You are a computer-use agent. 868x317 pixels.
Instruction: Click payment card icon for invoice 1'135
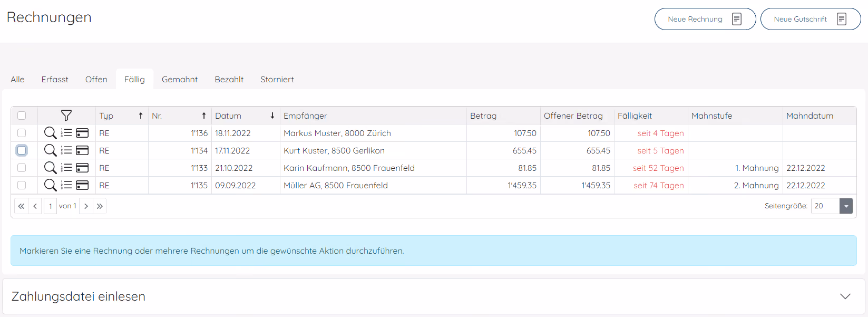point(82,185)
